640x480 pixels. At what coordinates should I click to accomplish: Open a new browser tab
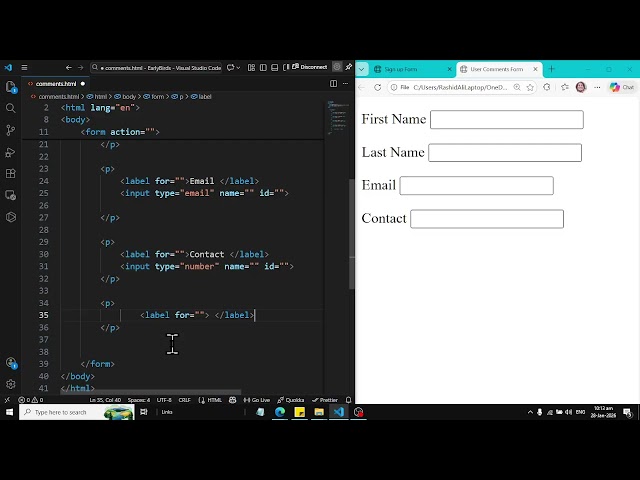click(551, 69)
